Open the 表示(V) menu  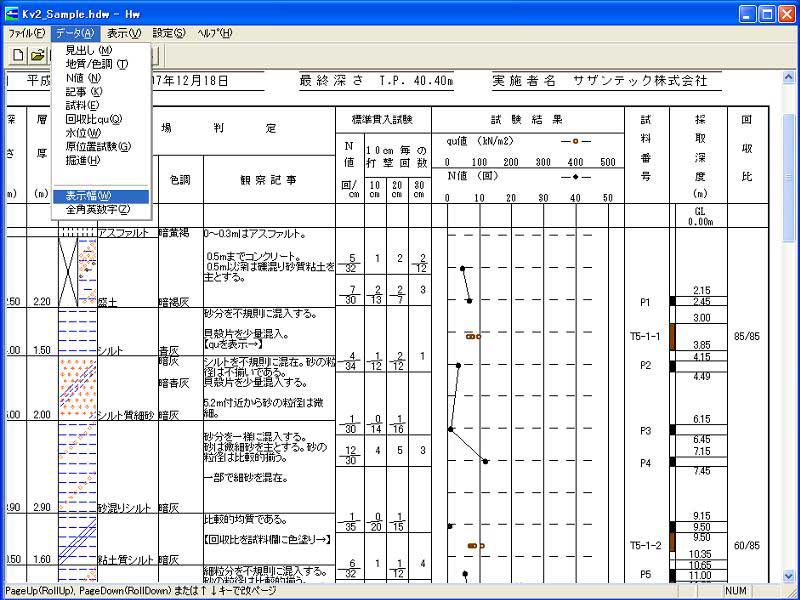(x=124, y=33)
